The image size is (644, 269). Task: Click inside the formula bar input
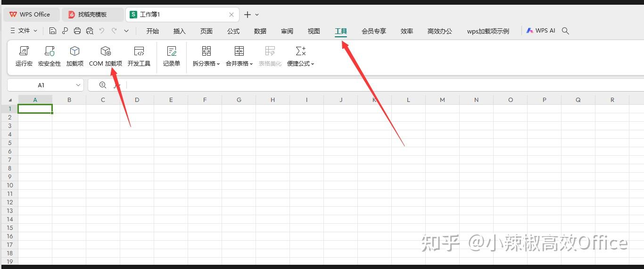tap(384, 85)
